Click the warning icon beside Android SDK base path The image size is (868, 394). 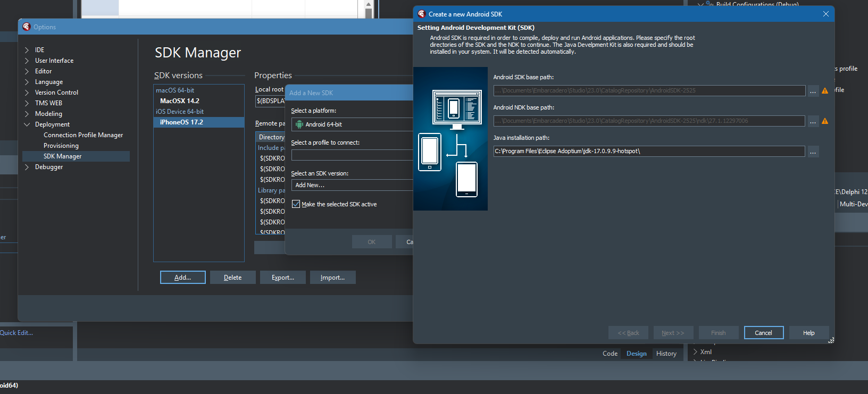pos(825,91)
